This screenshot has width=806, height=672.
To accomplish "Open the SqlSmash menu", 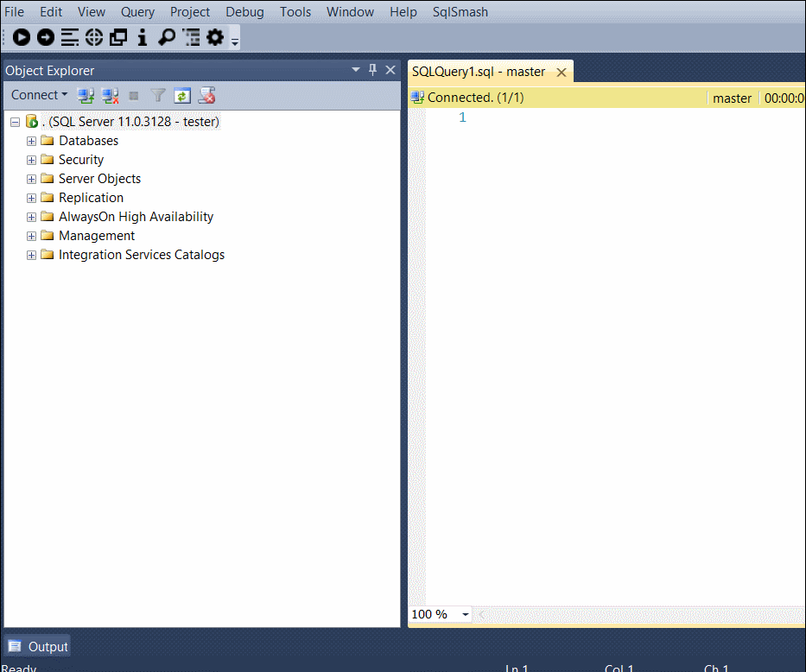I will click(460, 12).
